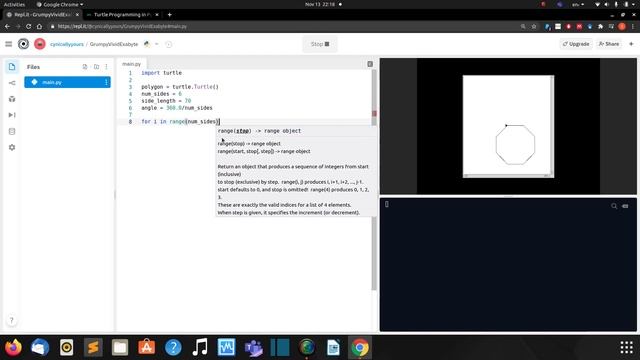Switch to the Turtle Programming browser tab
This screenshot has height=360, width=640.
[x=122, y=15]
